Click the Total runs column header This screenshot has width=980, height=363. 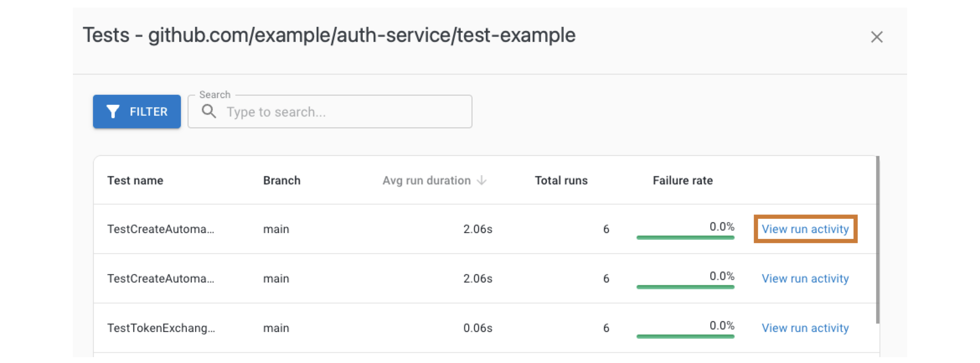pos(561,181)
